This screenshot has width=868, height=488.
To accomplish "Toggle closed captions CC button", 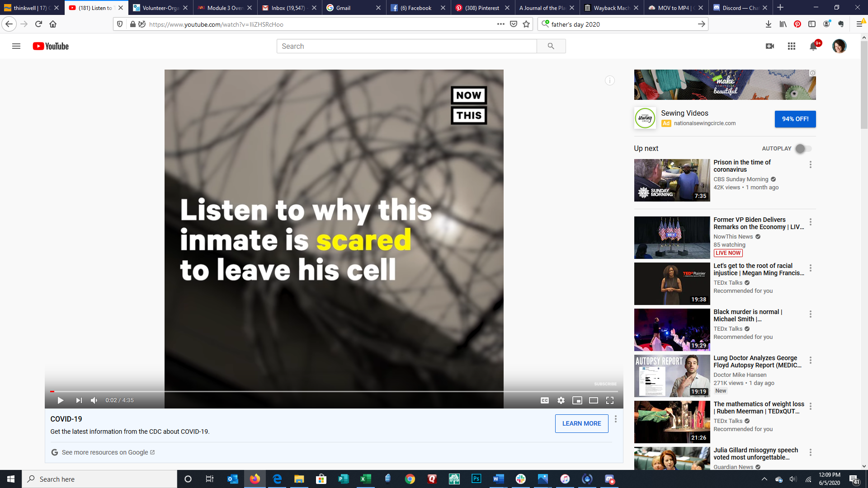I will click(545, 400).
